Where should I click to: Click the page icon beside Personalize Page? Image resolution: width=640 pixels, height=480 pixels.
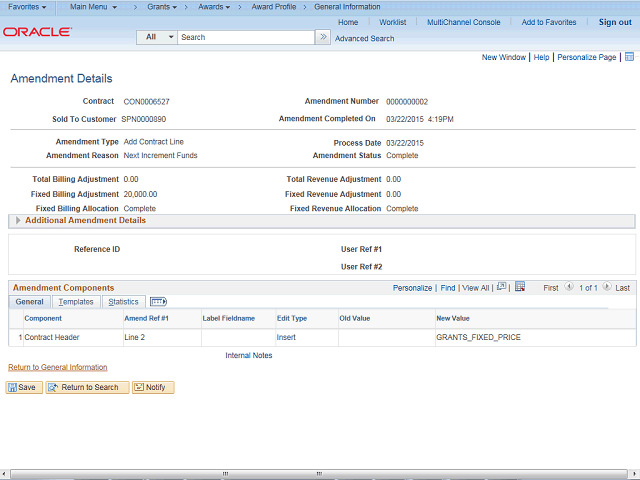point(628,58)
